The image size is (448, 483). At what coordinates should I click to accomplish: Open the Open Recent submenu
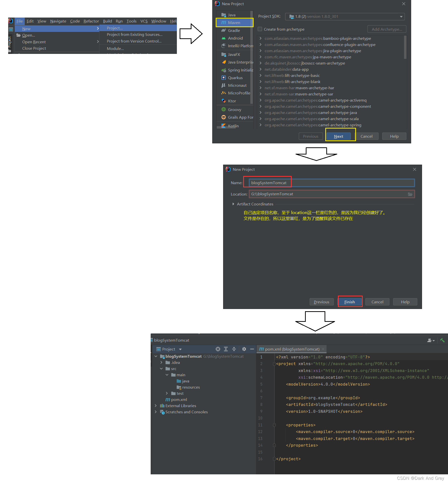pyautogui.click(x=57, y=42)
